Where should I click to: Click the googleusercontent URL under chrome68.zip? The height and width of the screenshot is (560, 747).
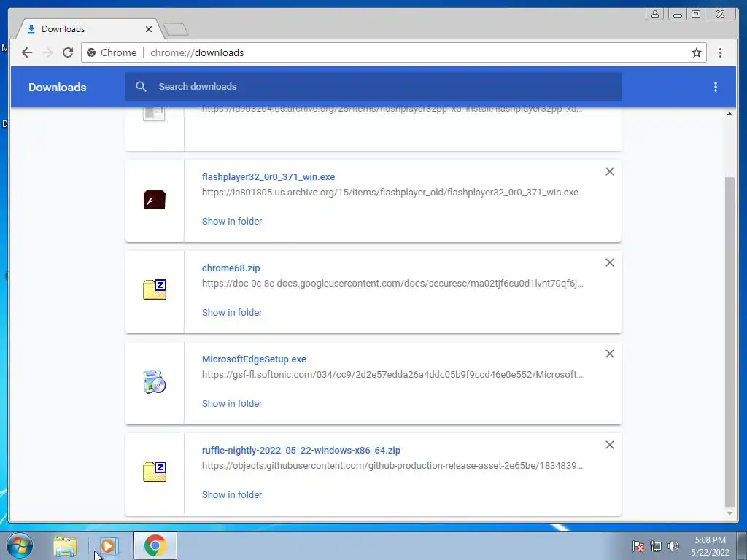click(392, 284)
